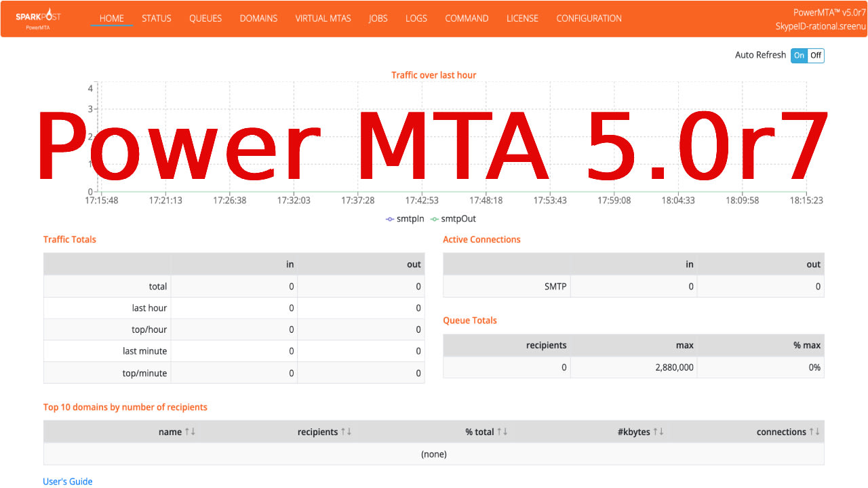This screenshot has height=488, width=868.
Task: Select the 'last hour' row label
Action: tap(149, 308)
